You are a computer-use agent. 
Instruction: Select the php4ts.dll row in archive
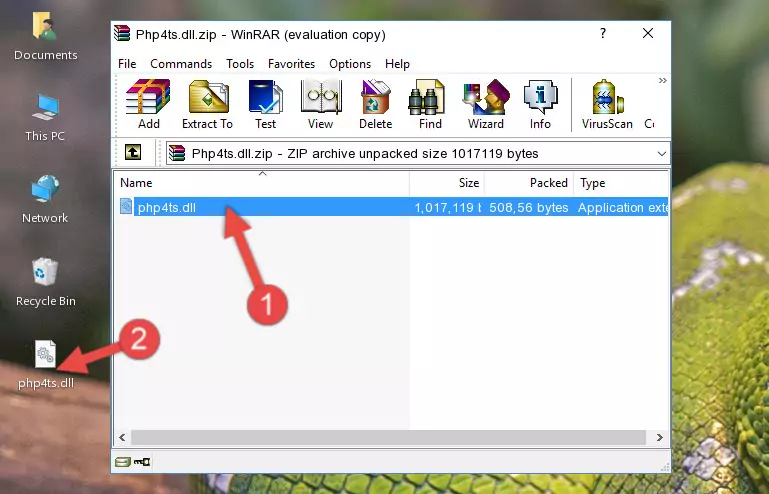click(392, 207)
